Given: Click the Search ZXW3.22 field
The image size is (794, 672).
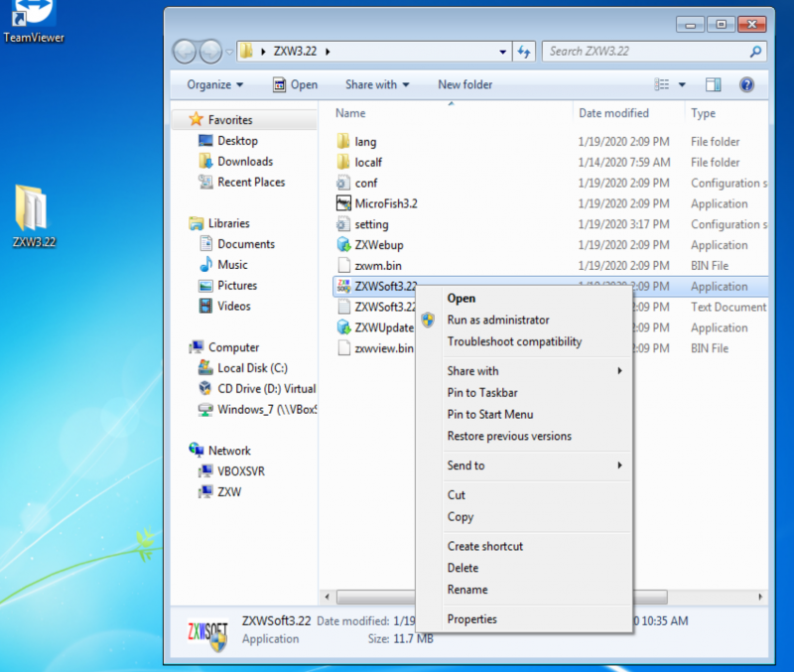Looking at the screenshot, I should coord(654,52).
